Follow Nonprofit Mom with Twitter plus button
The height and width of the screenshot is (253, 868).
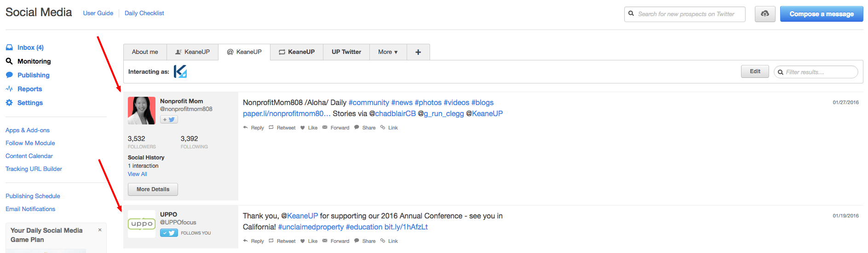click(x=169, y=119)
